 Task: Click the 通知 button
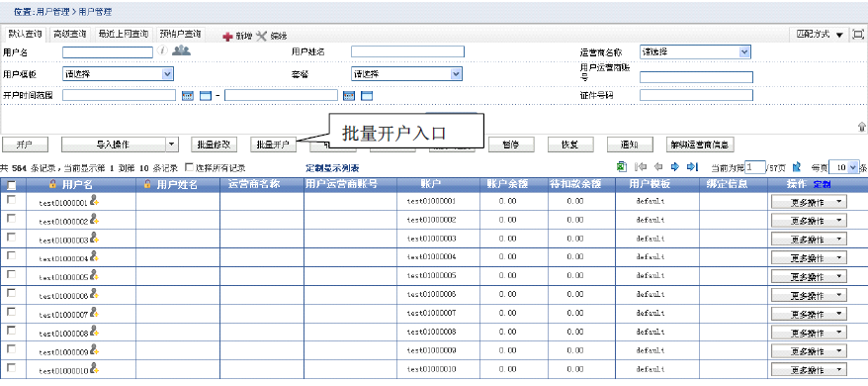click(x=630, y=145)
